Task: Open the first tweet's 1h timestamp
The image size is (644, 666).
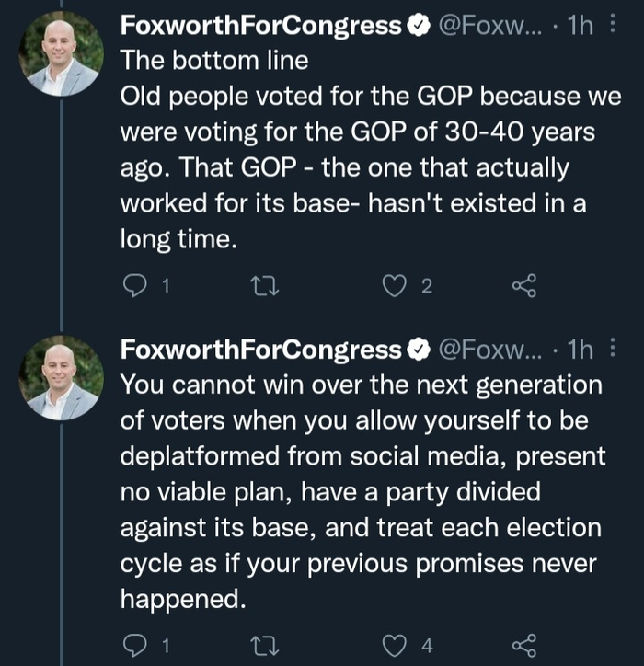Action: [x=581, y=28]
